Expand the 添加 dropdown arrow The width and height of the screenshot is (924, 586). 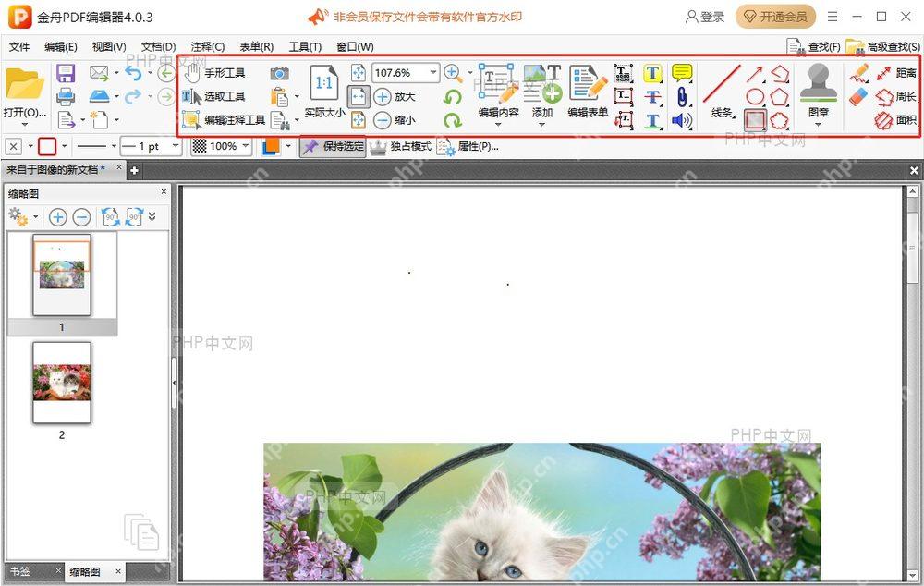(x=541, y=125)
